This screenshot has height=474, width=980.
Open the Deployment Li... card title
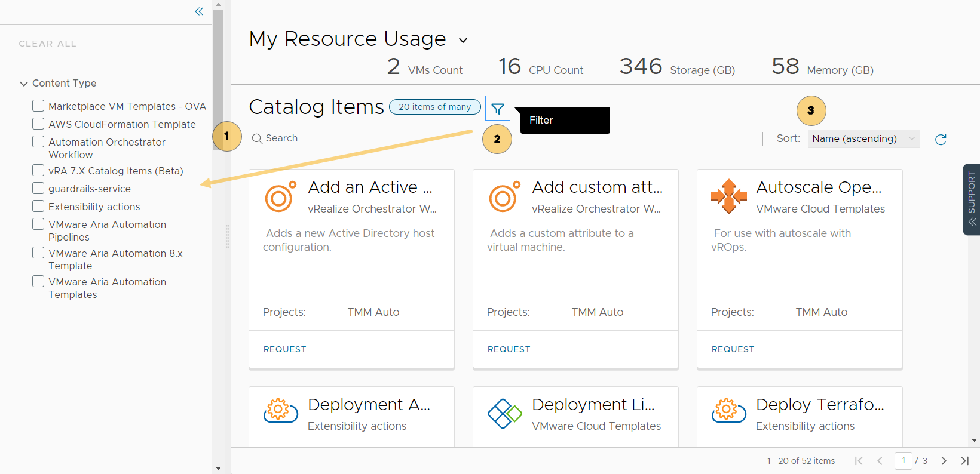(593, 404)
